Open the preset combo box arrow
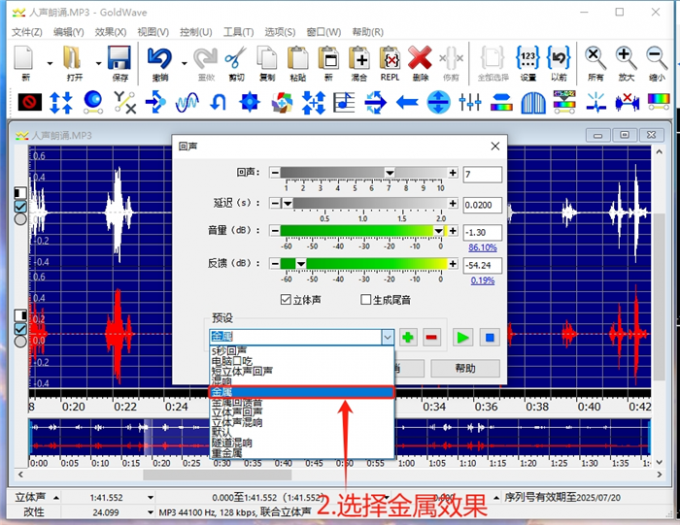The image size is (680, 525). [387, 337]
